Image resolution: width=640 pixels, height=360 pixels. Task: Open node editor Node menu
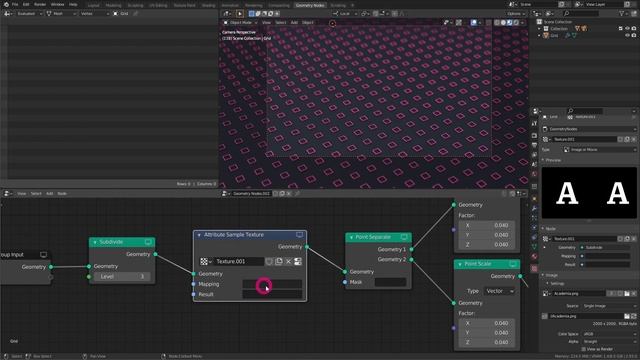point(62,193)
